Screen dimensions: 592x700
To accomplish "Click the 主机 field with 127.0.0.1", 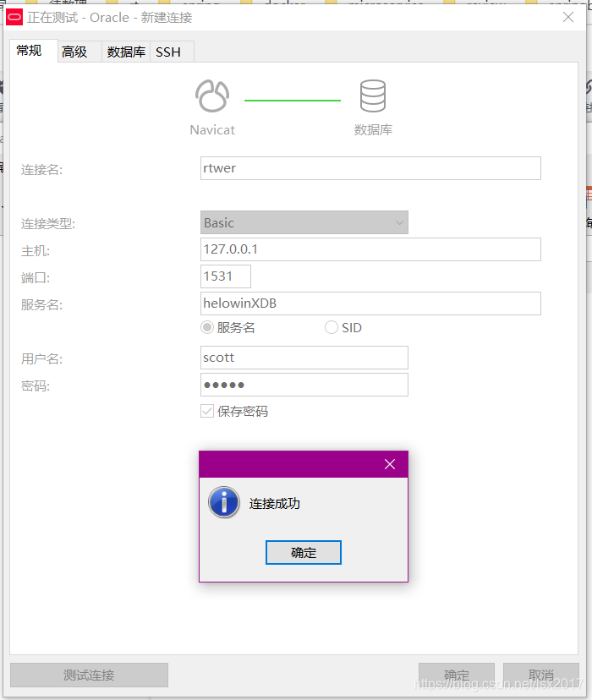I will 370,249.
